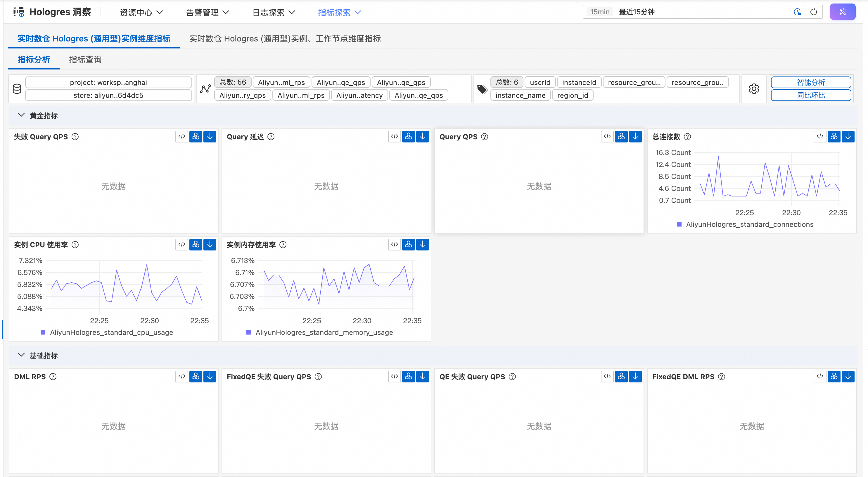The image size is (868, 477).
Task: Click the 智能分析 button
Action: (810, 83)
